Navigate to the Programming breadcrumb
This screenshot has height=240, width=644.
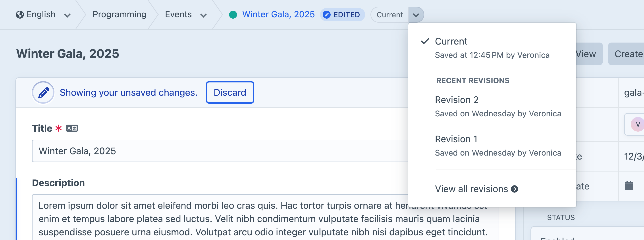pos(119,14)
